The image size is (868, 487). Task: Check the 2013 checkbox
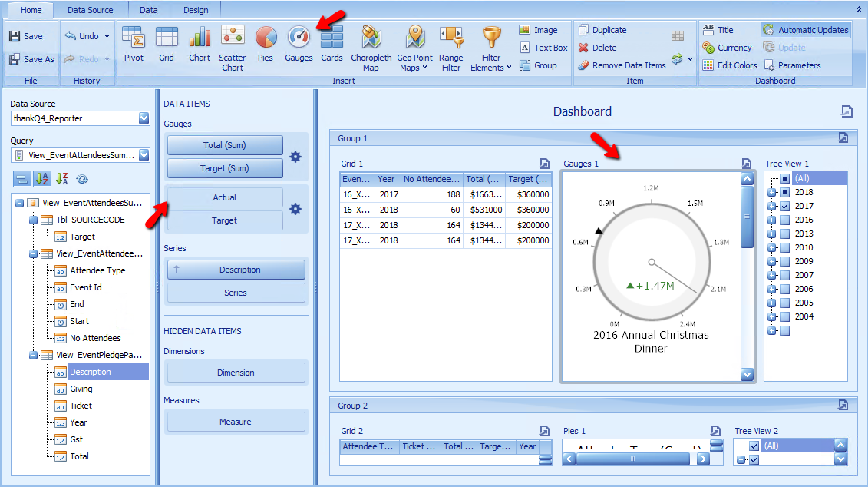pos(784,234)
